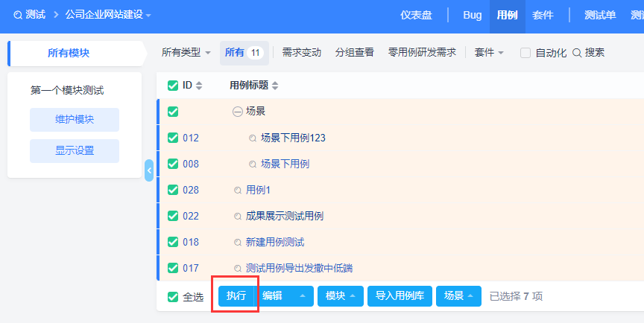The height and width of the screenshot is (323, 644).
Task: Toggle the 全选 checkbox at bottom
Action: click(x=173, y=297)
